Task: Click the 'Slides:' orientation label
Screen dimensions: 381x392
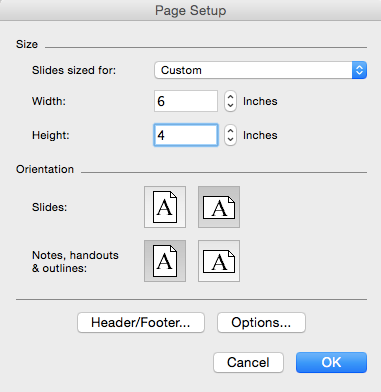Action: coord(50,207)
